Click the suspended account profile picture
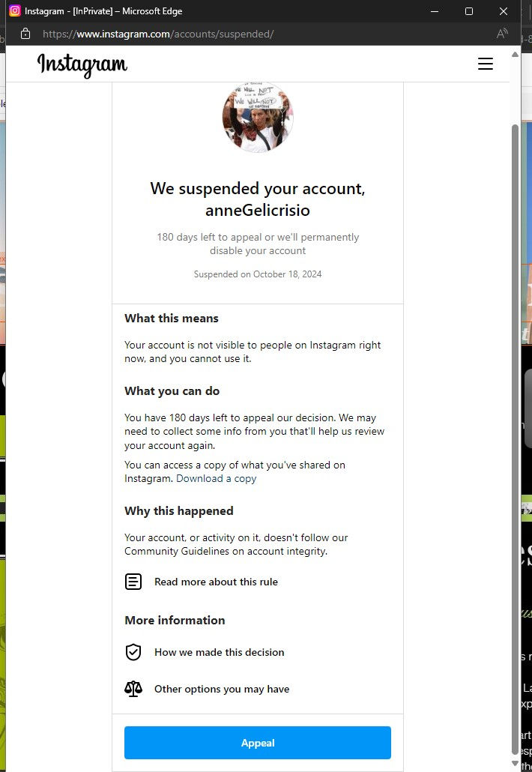 [258, 117]
